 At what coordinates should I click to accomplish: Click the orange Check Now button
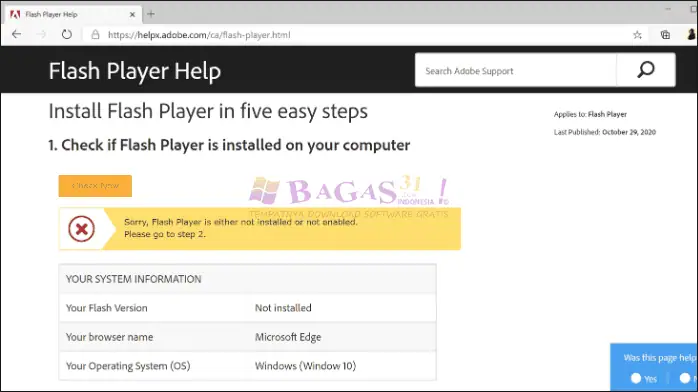point(95,186)
